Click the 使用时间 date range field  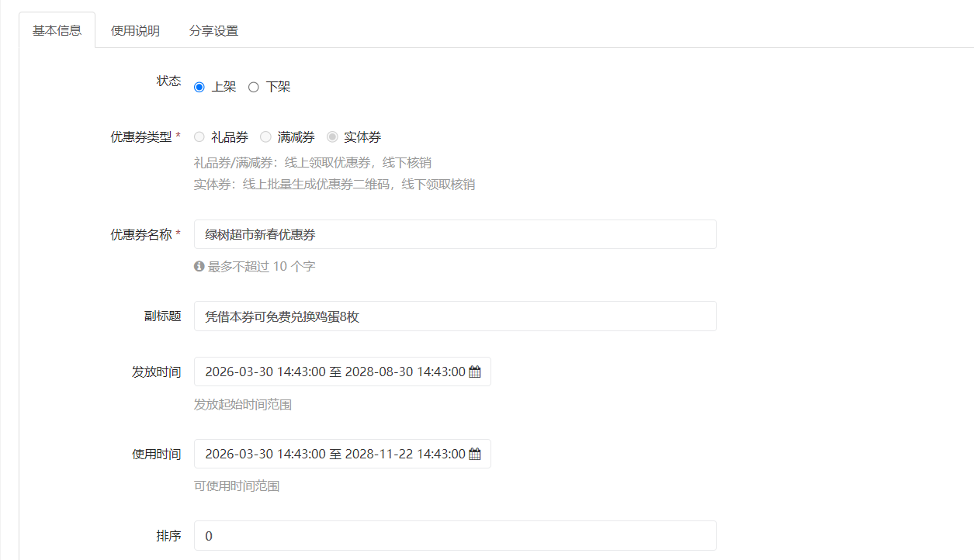(x=342, y=454)
